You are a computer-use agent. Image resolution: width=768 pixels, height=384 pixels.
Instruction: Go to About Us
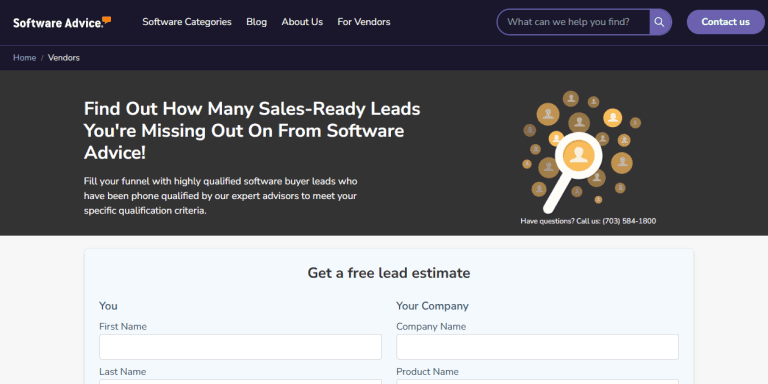tap(302, 22)
